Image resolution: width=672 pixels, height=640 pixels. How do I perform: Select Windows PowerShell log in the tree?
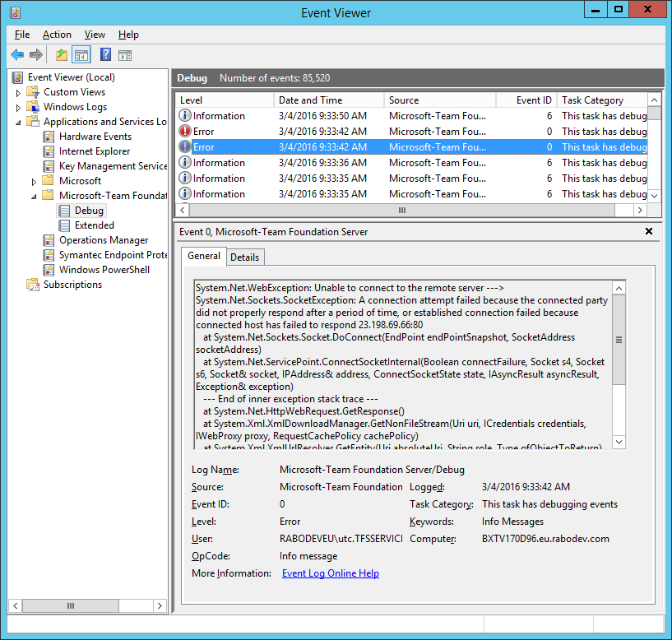point(104,270)
